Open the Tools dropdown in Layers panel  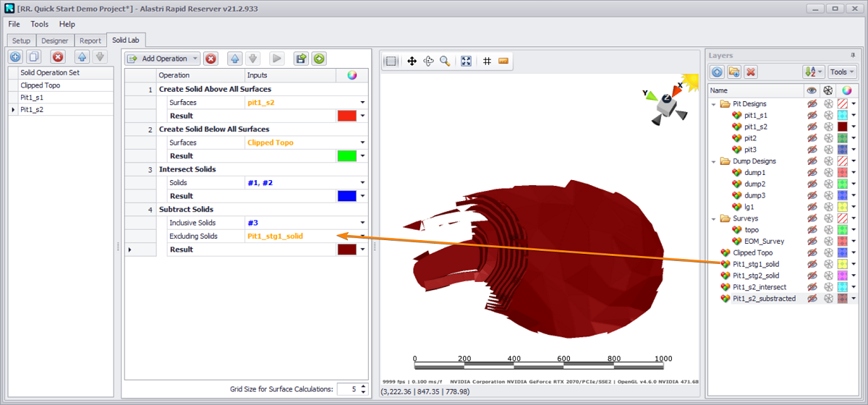842,72
